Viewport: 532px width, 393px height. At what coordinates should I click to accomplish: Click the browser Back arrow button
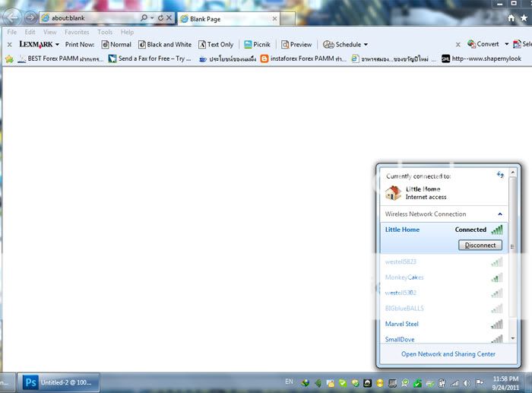click(13, 17)
